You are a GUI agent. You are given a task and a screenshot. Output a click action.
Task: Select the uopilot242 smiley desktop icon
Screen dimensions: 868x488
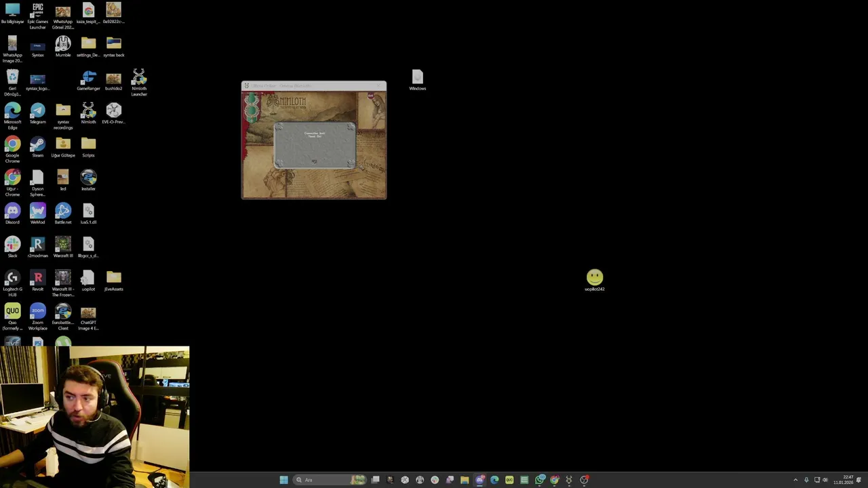pyautogui.click(x=595, y=281)
